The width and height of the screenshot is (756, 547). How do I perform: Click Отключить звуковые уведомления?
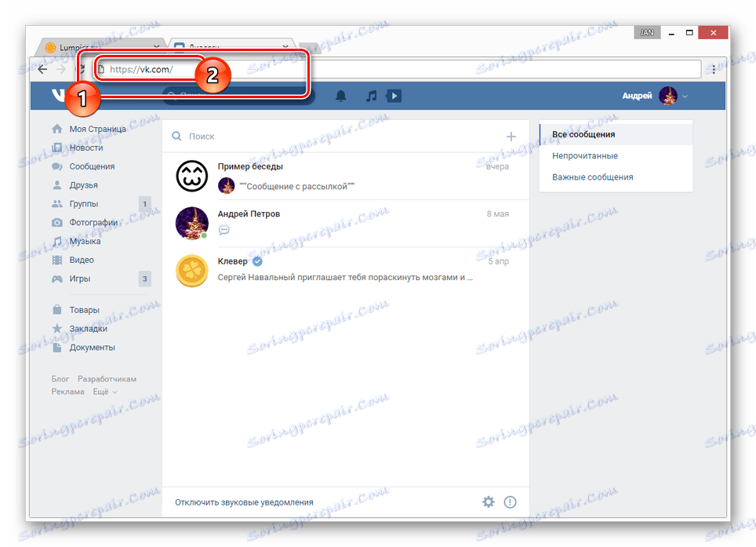pyautogui.click(x=244, y=502)
